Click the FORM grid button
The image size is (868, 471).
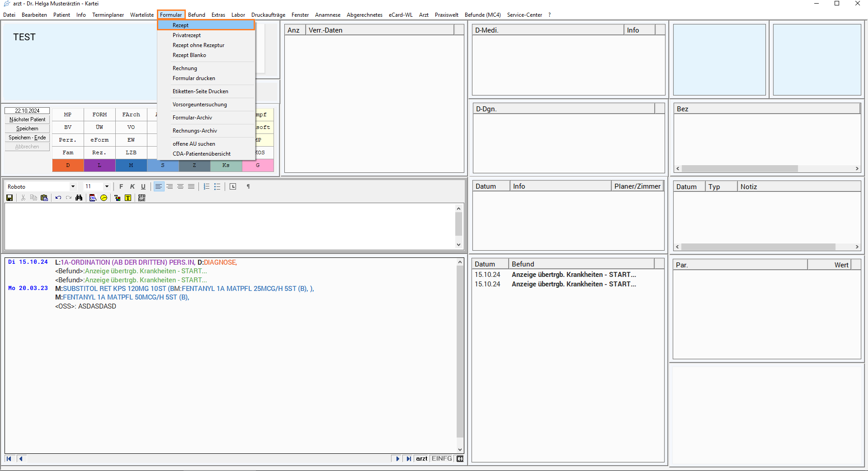tap(99, 114)
